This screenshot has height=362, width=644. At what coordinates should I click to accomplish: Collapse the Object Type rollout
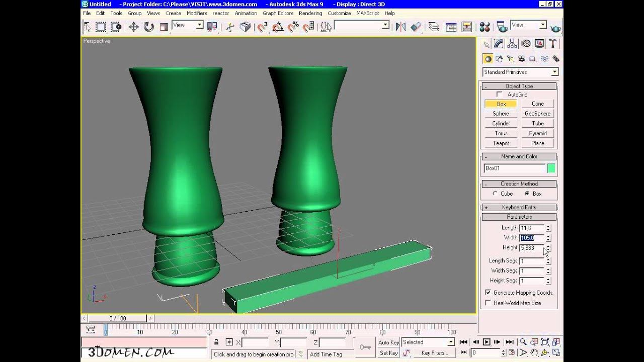(519, 86)
